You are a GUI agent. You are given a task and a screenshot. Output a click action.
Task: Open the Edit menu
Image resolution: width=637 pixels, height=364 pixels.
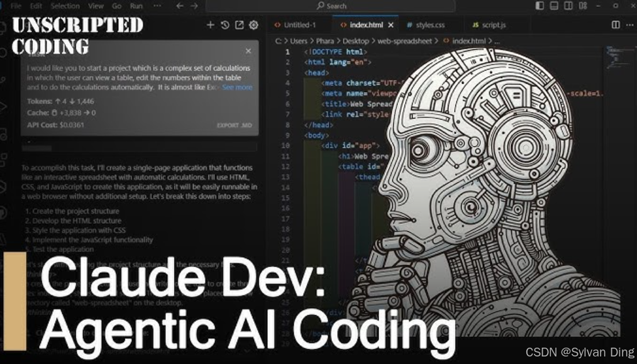click(x=36, y=6)
